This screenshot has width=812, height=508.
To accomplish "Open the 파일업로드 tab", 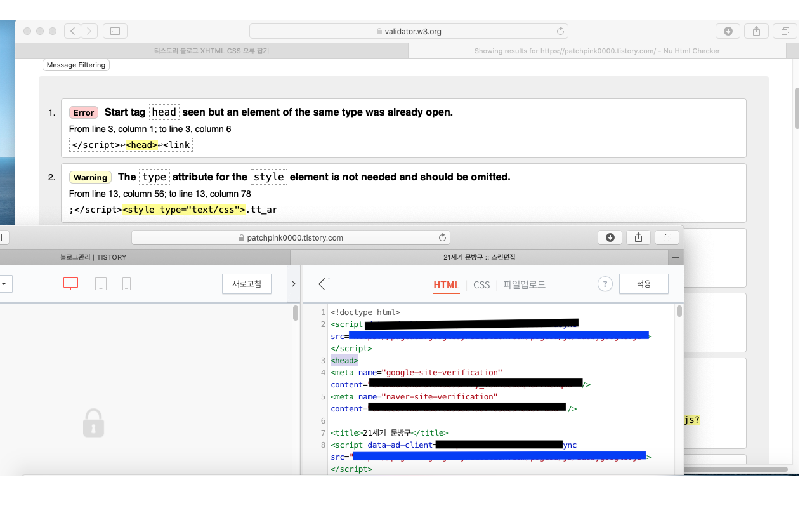I will (524, 285).
